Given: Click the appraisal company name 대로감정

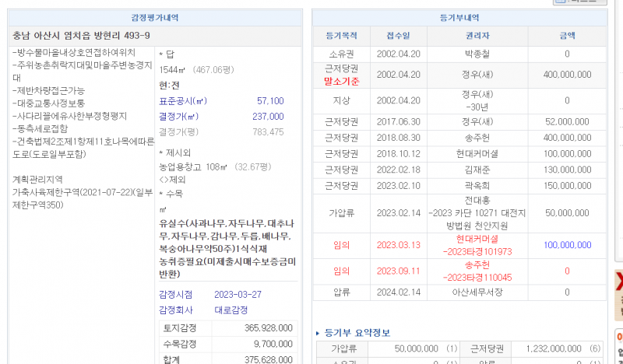Looking at the screenshot, I should (231, 310).
